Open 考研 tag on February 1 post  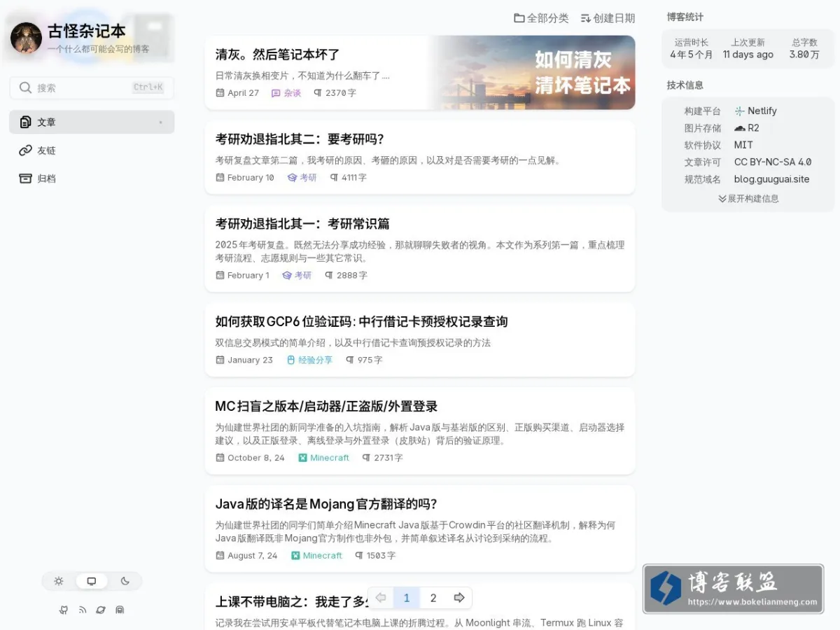(x=297, y=276)
